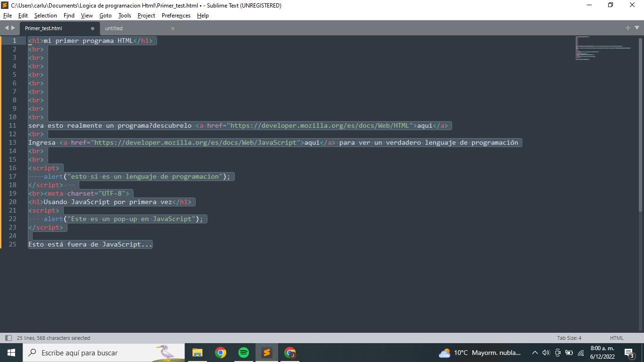Show hidden system tray icons

tap(535, 353)
